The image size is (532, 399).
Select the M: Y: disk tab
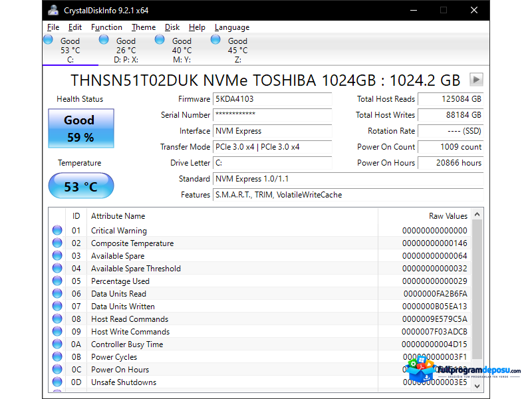tap(182, 50)
